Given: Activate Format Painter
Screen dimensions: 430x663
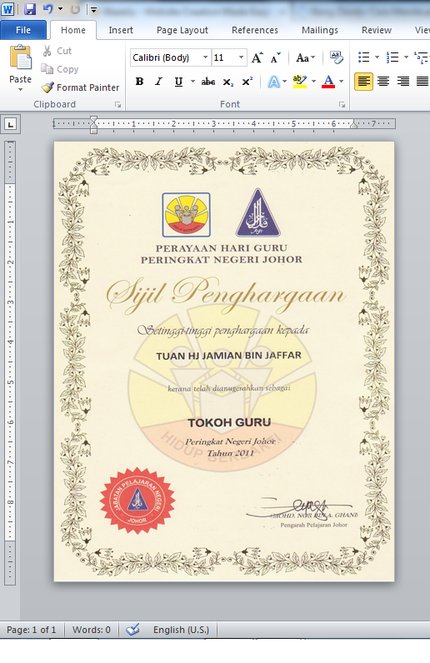Looking at the screenshot, I should click(x=80, y=88).
